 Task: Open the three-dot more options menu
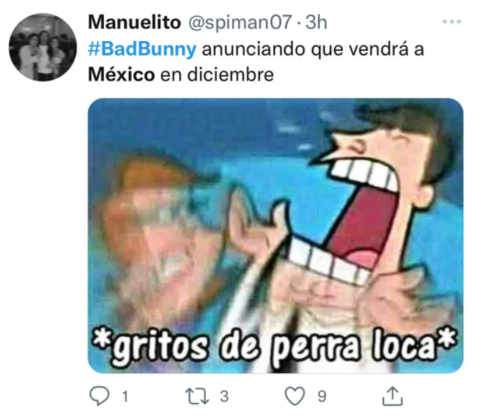coord(452,22)
